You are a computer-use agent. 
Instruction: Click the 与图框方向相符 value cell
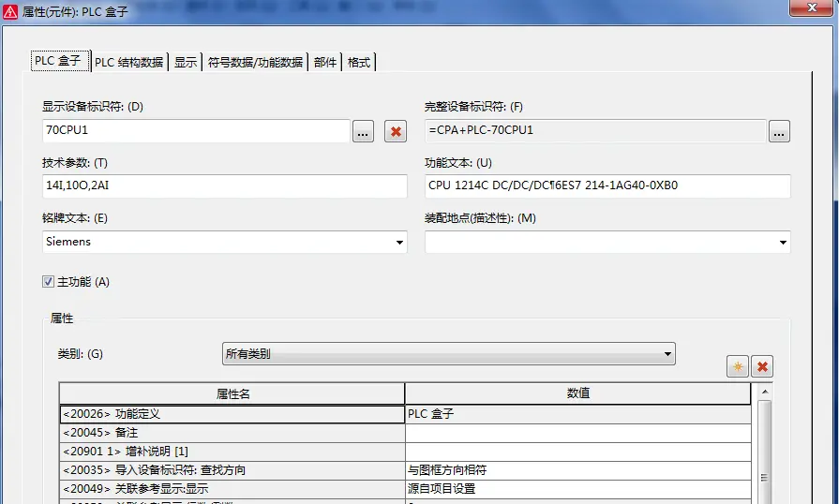click(577, 470)
